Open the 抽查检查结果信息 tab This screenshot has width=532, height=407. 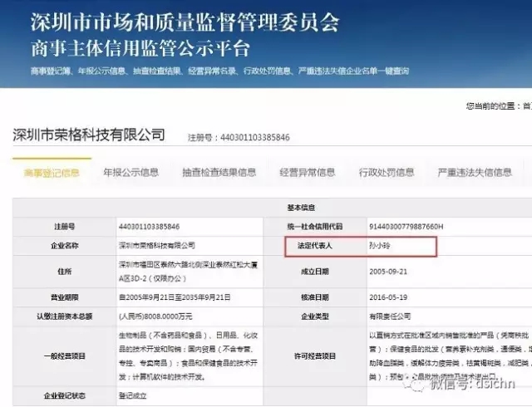point(219,173)
